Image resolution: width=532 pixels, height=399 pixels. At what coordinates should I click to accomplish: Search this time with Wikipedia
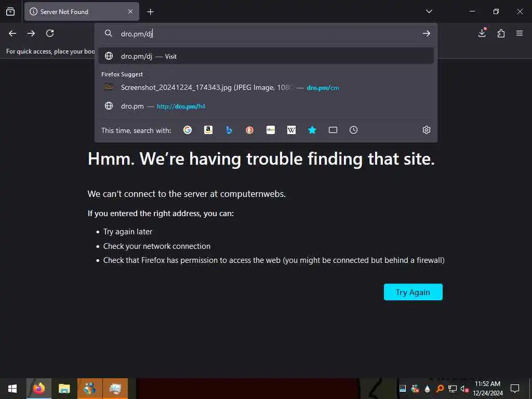(291, 130)
